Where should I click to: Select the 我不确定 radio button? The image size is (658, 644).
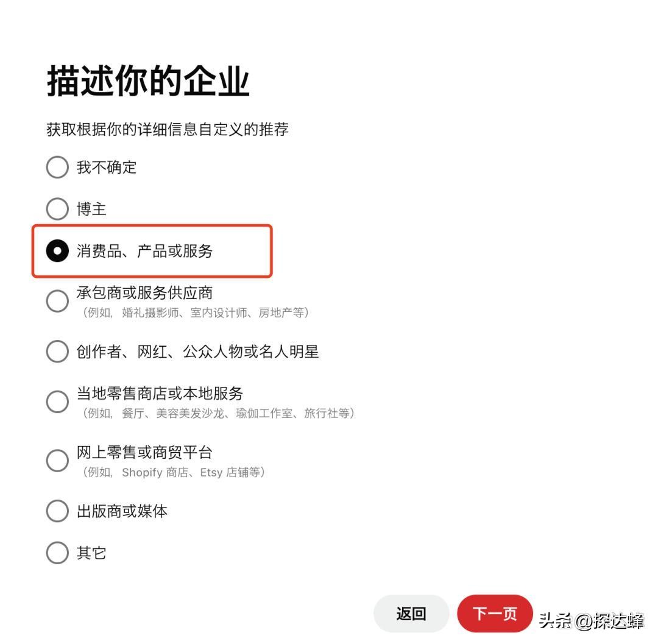57,168
